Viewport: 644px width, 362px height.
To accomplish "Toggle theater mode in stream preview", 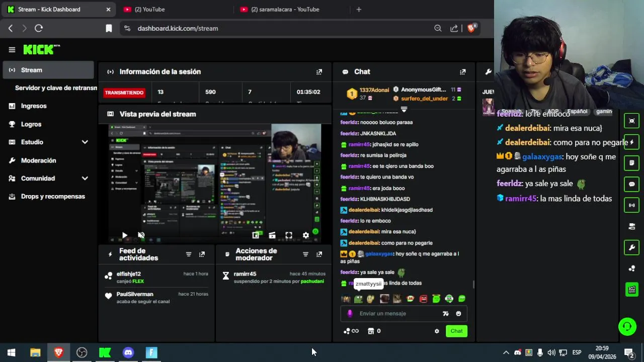I will tap(272, 235).
